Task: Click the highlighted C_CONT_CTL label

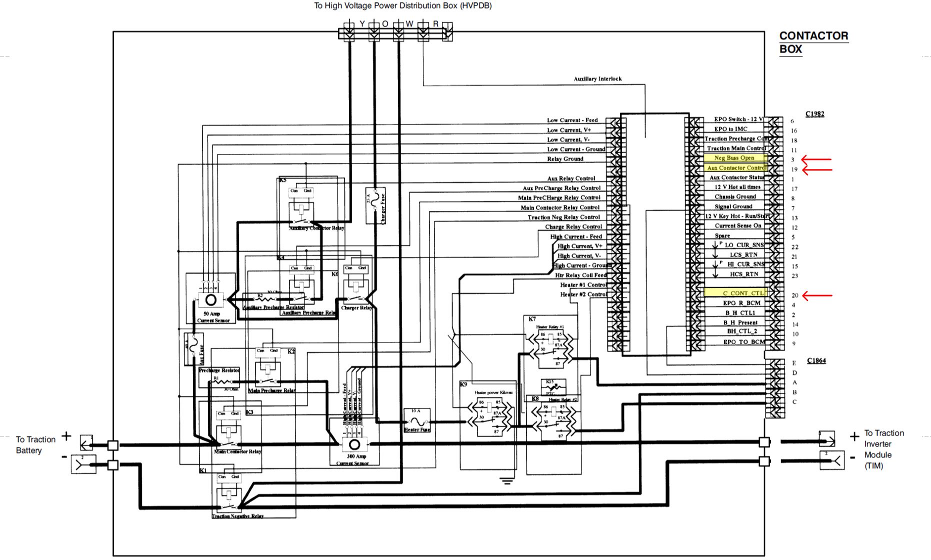Action: pos(734,293)
